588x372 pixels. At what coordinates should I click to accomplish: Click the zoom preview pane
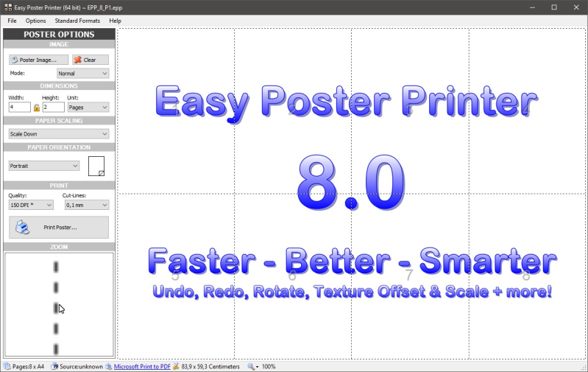59,304
